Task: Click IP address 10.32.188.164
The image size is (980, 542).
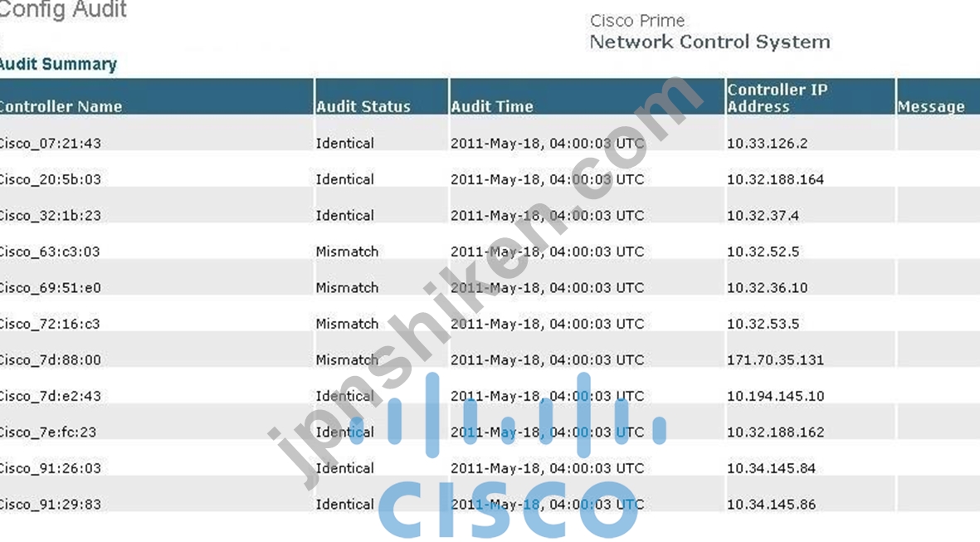Action: (775, 179)
